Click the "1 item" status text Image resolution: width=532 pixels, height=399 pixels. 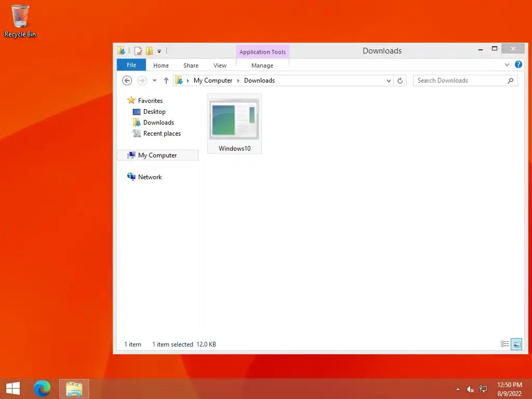[x=132, y=344]
